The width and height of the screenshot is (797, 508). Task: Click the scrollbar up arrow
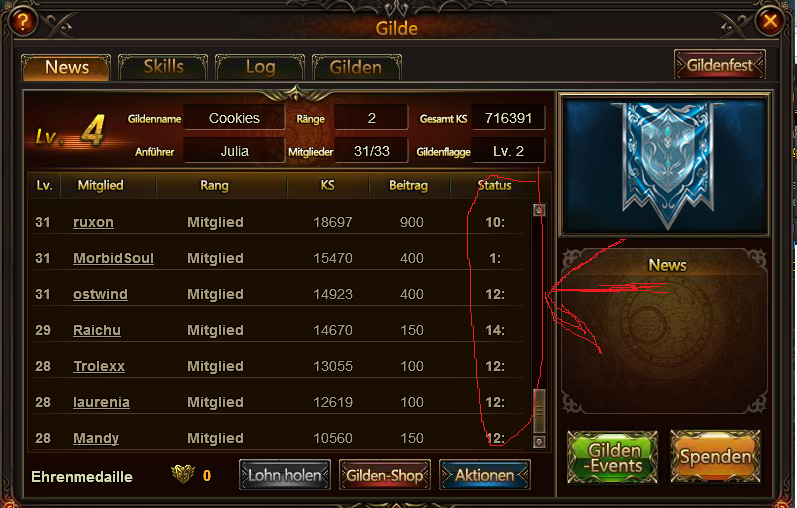(x=539, y=210)
